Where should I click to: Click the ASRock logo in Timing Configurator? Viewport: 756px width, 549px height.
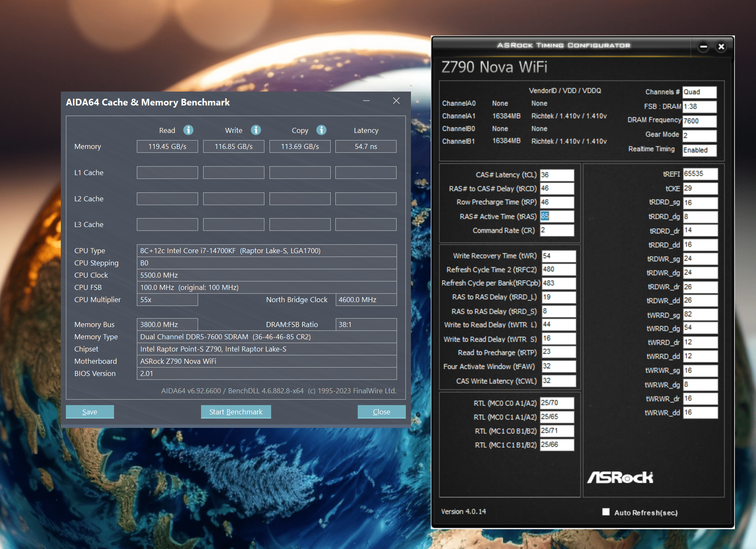pyautogui.click(x=620, y=477)
